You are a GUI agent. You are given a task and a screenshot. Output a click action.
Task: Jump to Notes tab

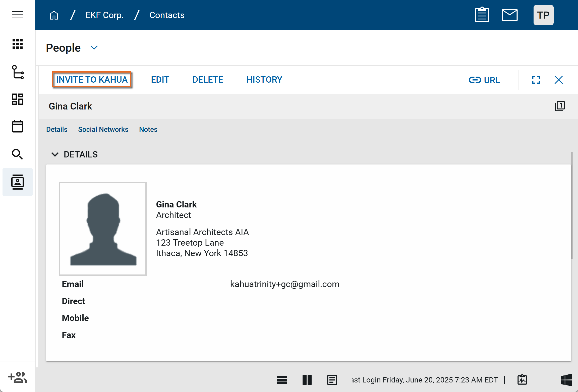pos(148,129)
